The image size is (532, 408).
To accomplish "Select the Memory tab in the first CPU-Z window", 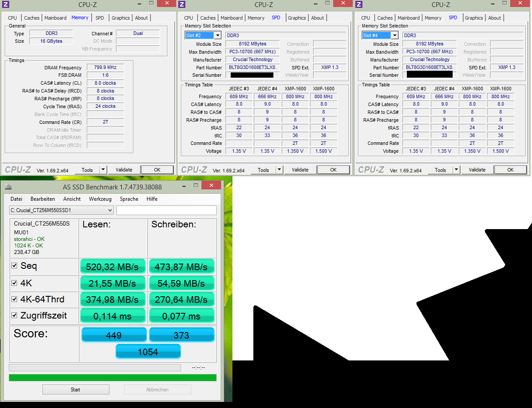I will coord(80,17).
